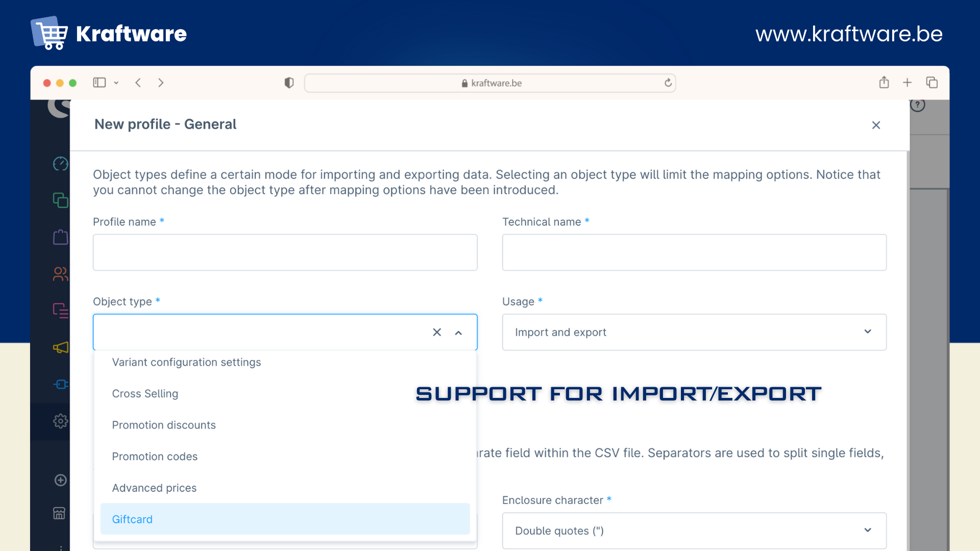
Task: Clear the Object type selection
Action: 437,333
